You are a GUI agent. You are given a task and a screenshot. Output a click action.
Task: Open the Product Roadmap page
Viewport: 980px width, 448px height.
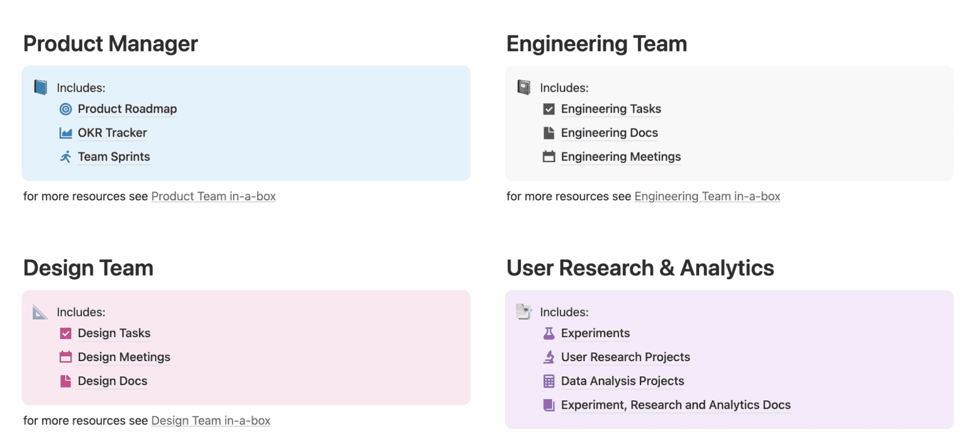pos(127,109)
